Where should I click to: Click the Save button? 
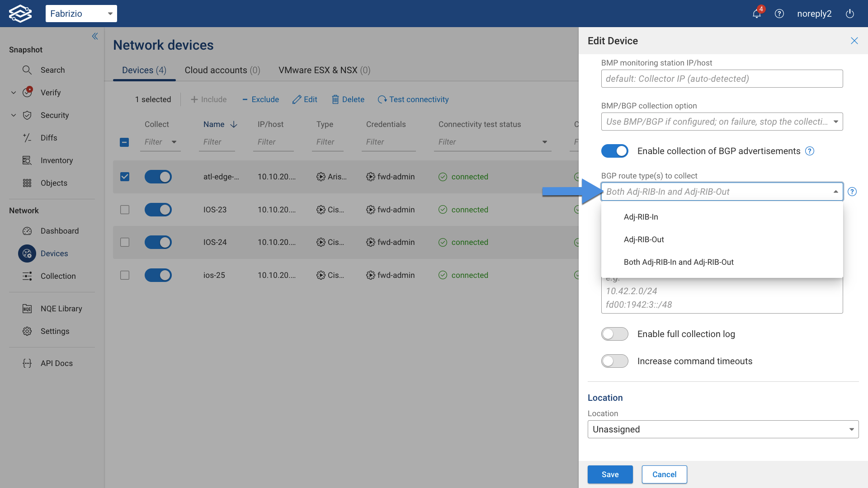pyautogui.click(x=610, y=474)
